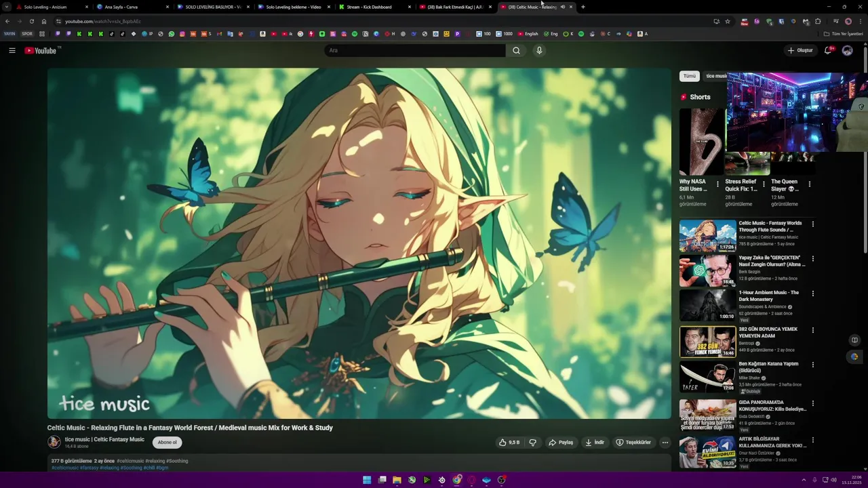868x488 pixels.
Task: Open the tab search dropdown arrow
Action: click(7, 7)
